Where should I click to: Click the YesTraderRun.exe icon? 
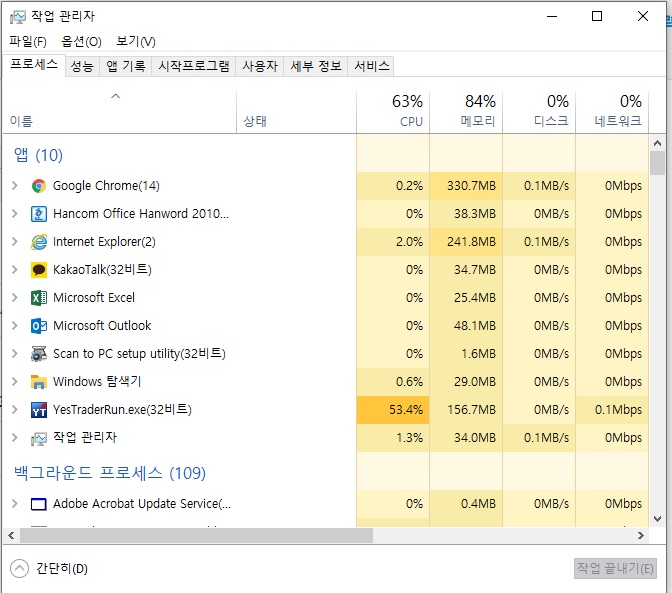pos(39,409)
